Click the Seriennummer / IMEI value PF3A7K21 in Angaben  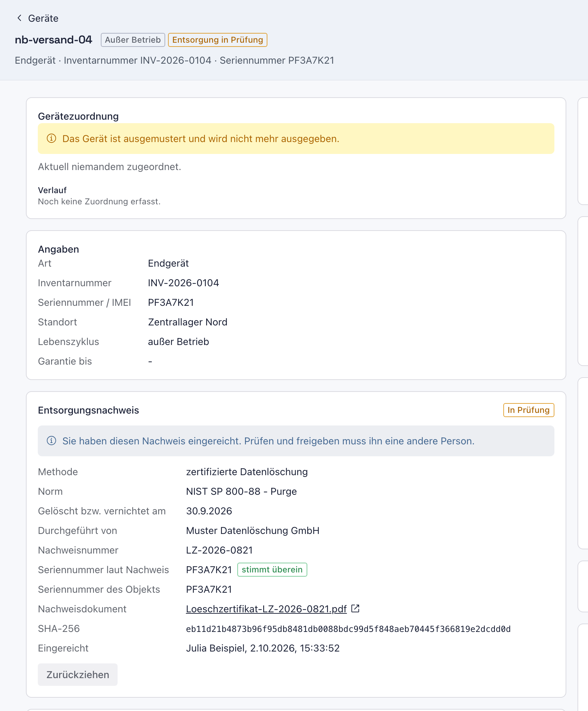point(171,302)
